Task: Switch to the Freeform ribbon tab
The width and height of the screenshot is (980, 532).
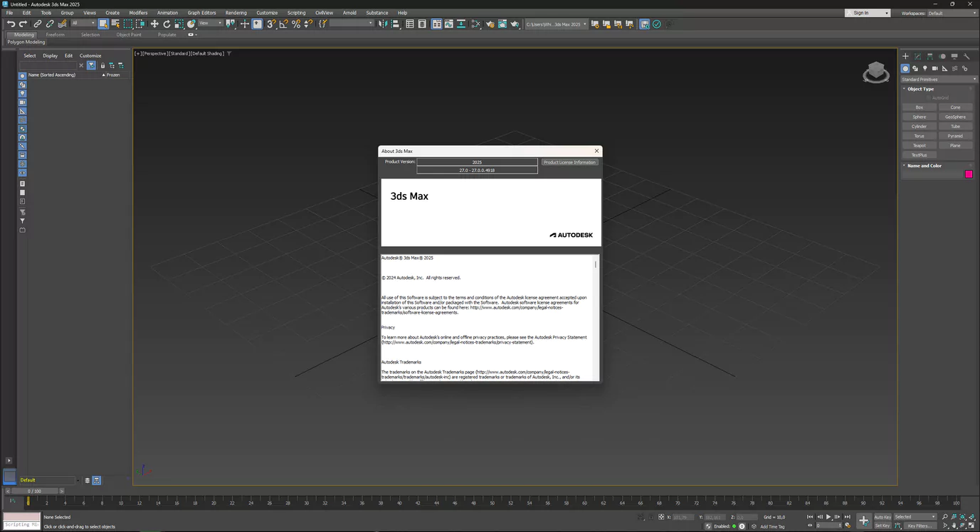Action: coord(56,34)
